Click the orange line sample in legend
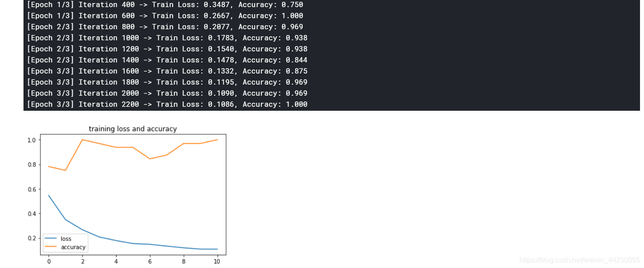 pyautogui.click(x=51, y=247)
